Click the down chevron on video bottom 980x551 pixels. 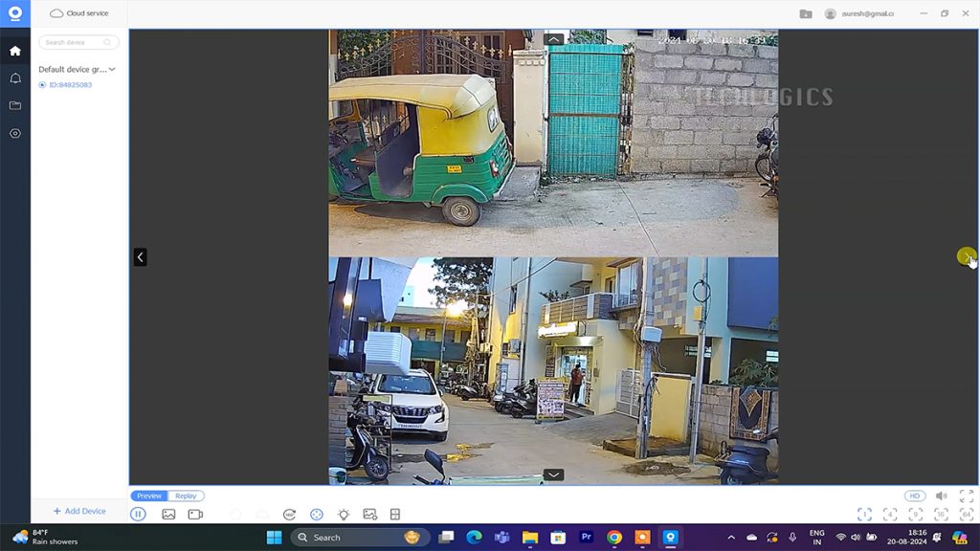[x=553, y=474]
